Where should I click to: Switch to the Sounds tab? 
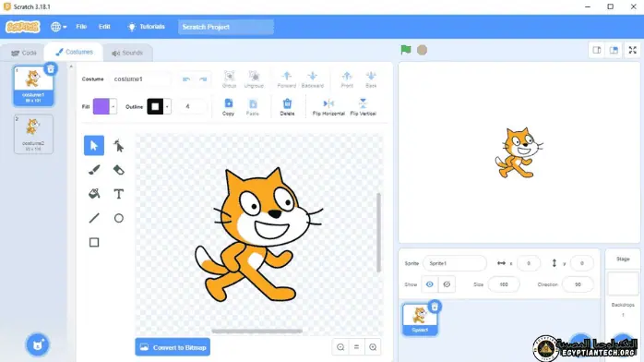pos(127,53)
